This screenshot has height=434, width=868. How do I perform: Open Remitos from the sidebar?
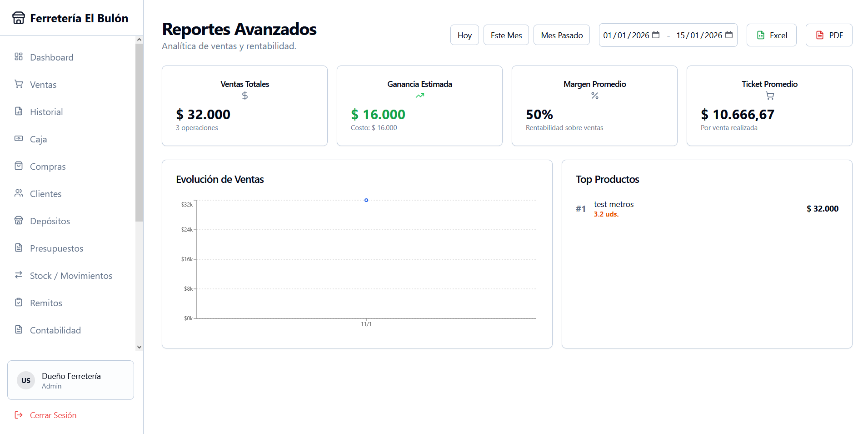45,303
